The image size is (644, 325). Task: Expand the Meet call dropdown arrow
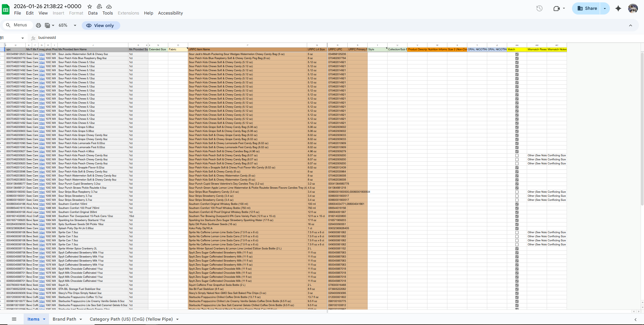point(564,8)
